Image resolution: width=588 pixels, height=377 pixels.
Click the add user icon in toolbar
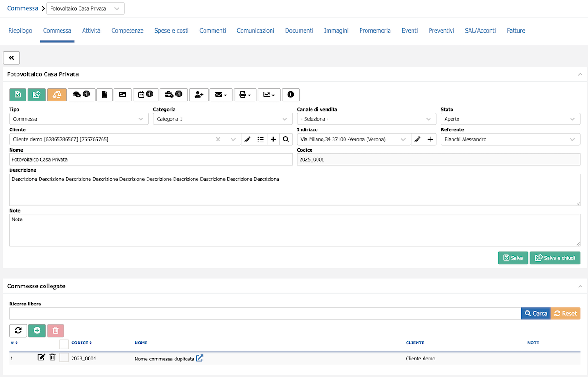point(199,95)
